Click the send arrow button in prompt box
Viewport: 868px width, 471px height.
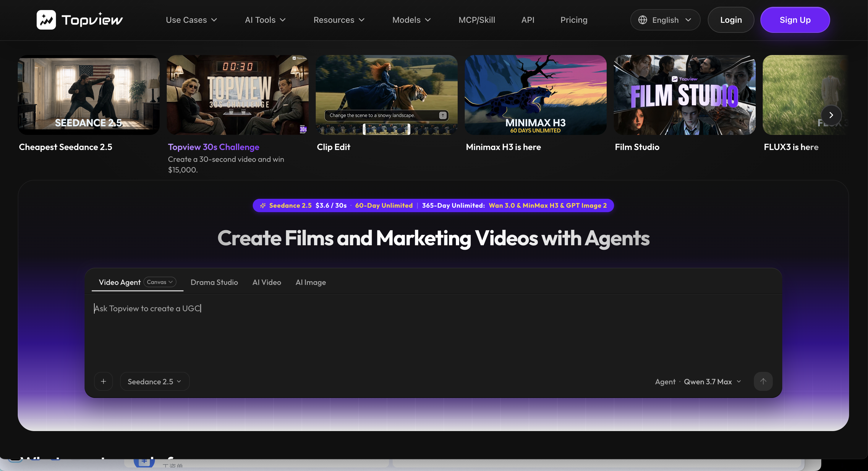(x=763, y=381)
